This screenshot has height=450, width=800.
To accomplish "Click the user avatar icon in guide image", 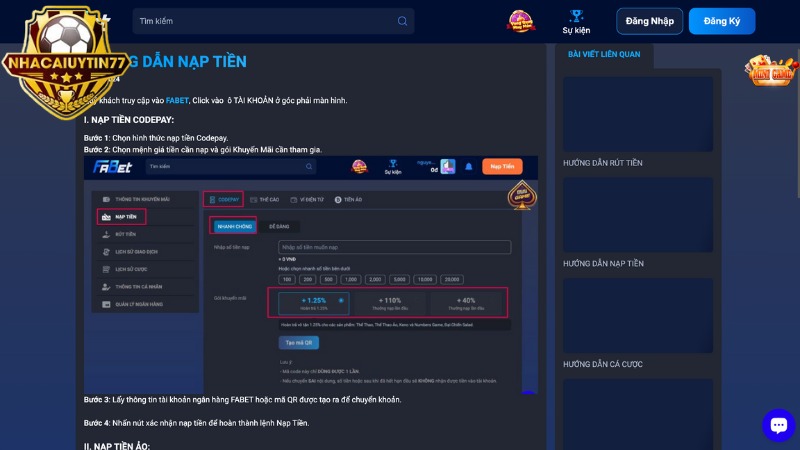I will [x=447, y=166].
